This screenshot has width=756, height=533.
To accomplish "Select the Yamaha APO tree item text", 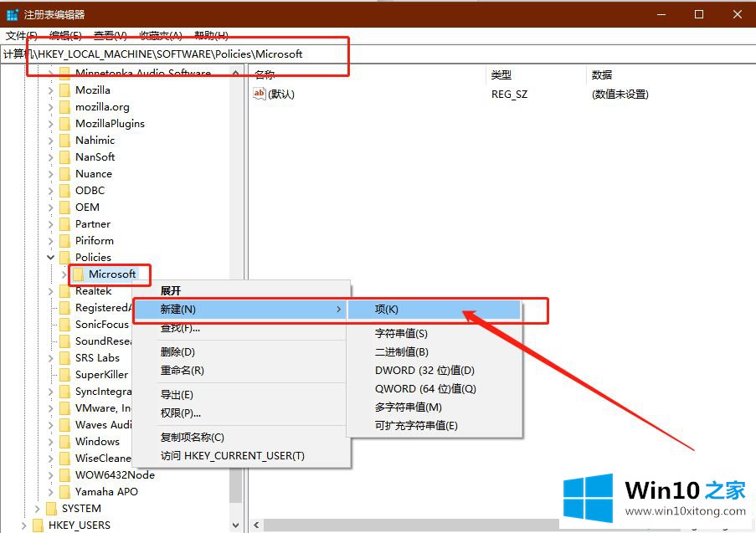I will (x=106, y=492).
